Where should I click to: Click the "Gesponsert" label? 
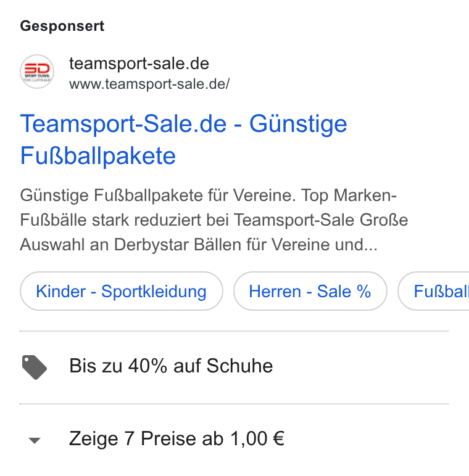(x=62, y=26)
